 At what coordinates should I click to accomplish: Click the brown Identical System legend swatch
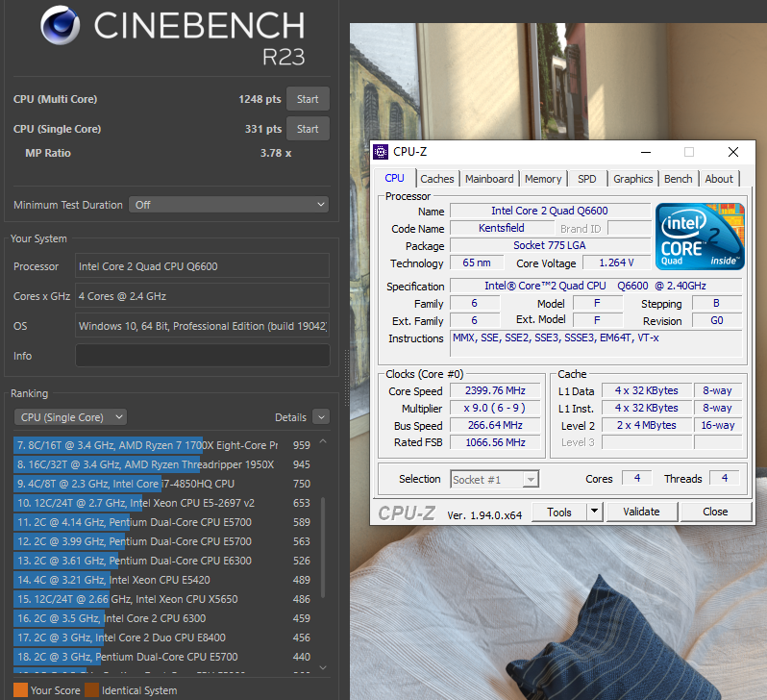tap(91, 690)
